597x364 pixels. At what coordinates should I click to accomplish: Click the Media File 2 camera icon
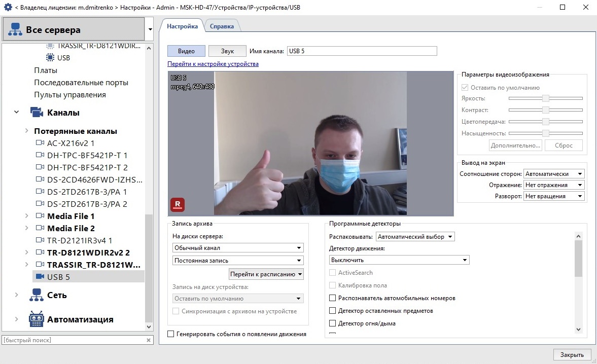pyautogui.click(x=40, y=228)
